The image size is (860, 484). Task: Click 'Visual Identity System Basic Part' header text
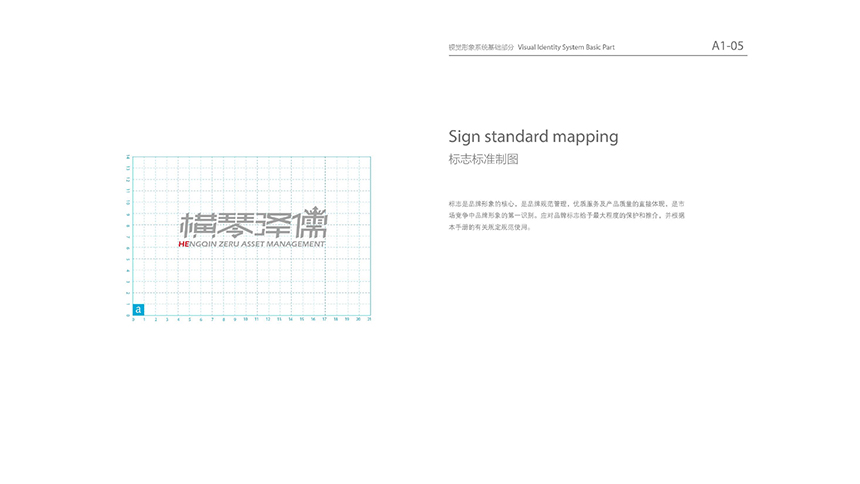click(x=566, y=47)
